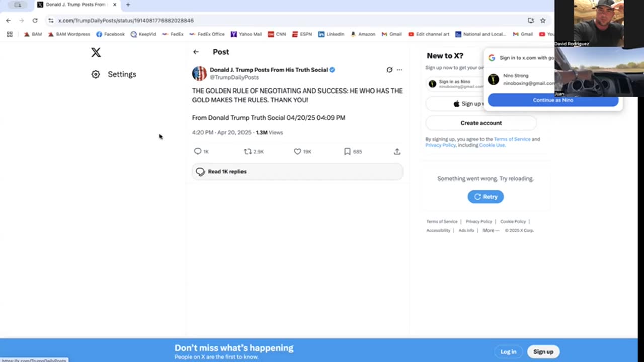Open the CNN bookmark
The image size is (644, 362).
coord(277,34)
